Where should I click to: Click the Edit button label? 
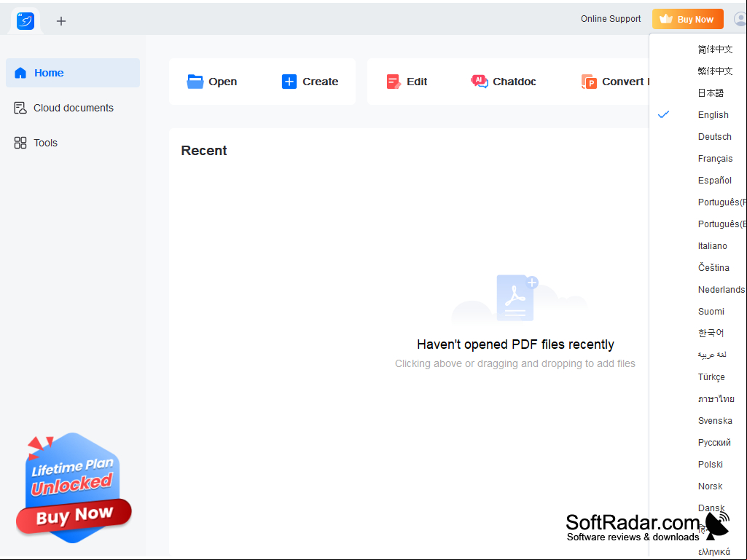[417, 82]
